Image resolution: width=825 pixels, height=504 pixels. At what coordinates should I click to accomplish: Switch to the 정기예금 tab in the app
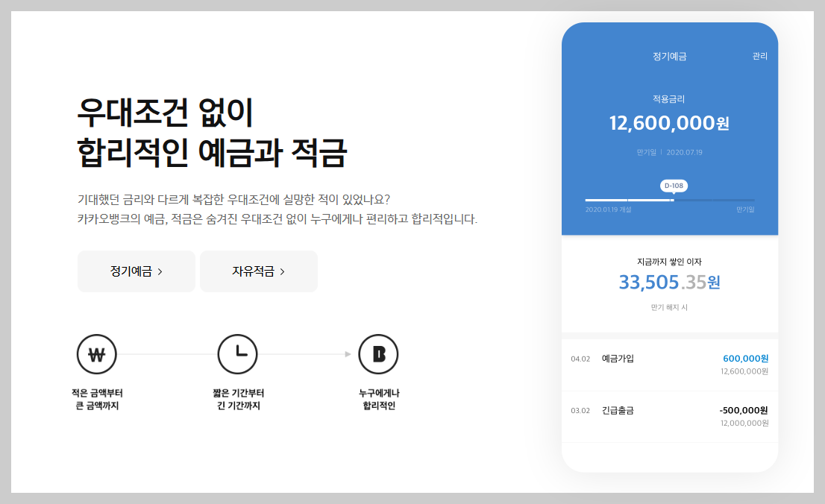(x=671, y=55)
